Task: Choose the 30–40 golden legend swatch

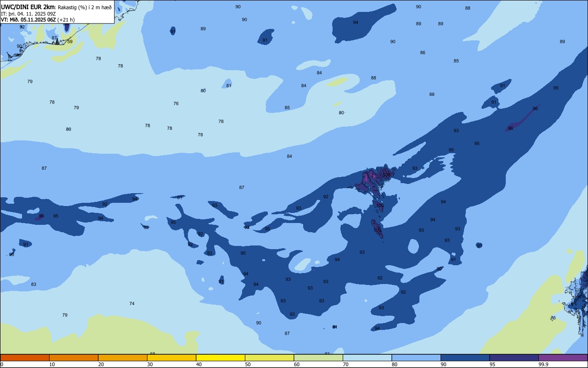Action: point(171,357)
